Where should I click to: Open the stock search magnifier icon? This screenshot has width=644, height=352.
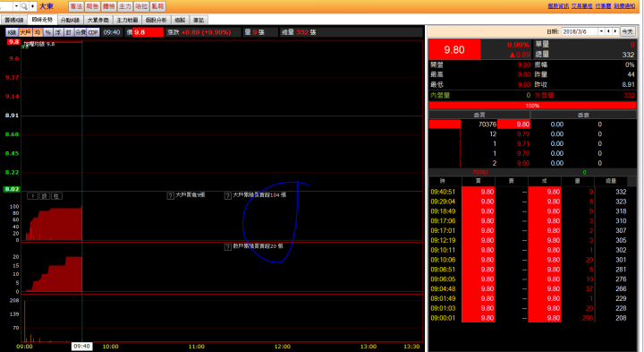click(x=24, y=6)
